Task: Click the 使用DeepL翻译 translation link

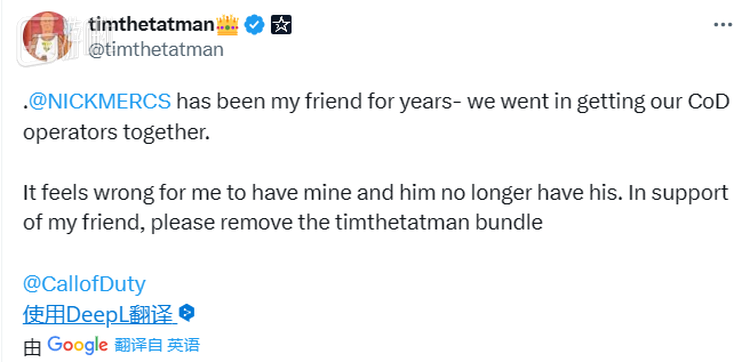Action: pos(98,314)
